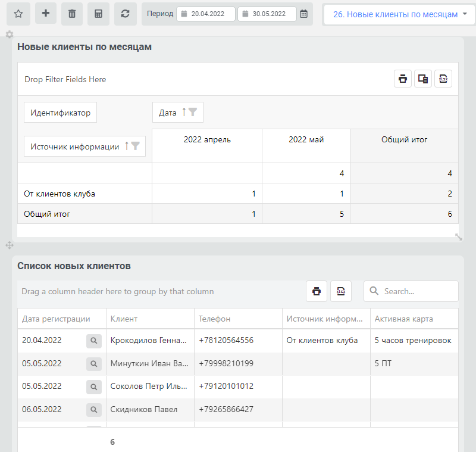Click the Общий итог row label
476x452 pixels.
(84, 214)
